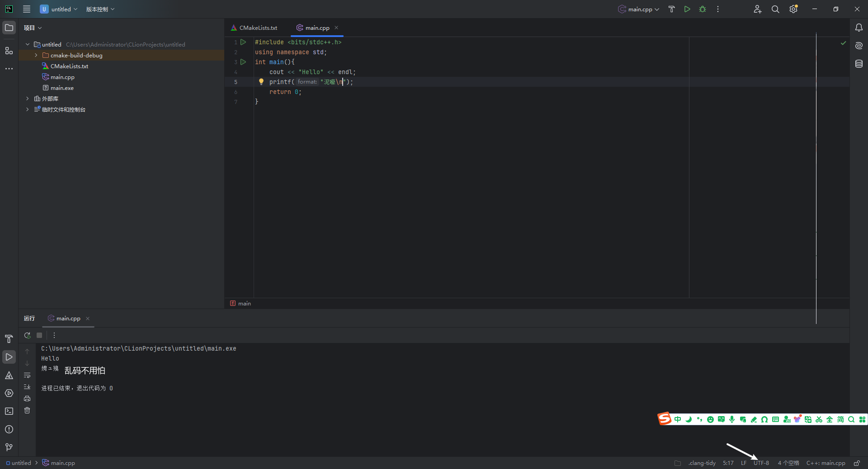Toggle soft-wrap in run console
Image resolution: width=868 pixels, height=469 pixels.
click(27, 375)
